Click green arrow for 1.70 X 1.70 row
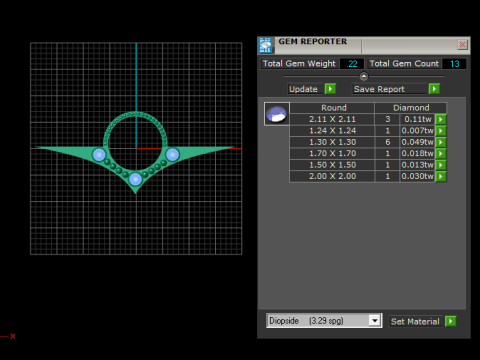480x360 pixels. point(441,153)
